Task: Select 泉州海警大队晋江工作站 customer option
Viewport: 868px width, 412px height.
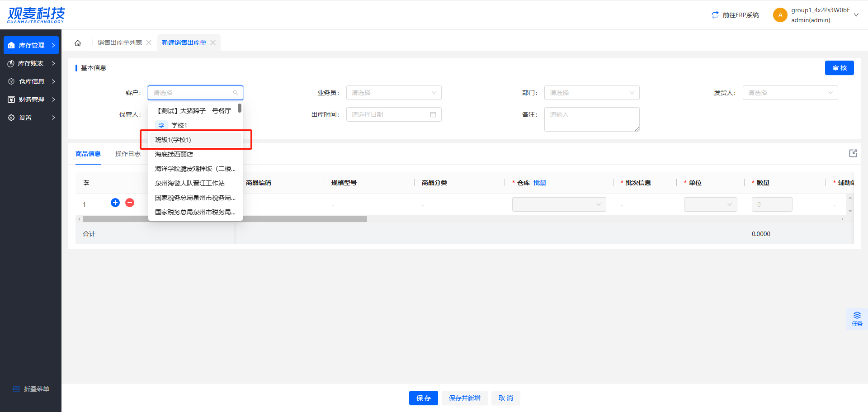Action: (195, 183)
